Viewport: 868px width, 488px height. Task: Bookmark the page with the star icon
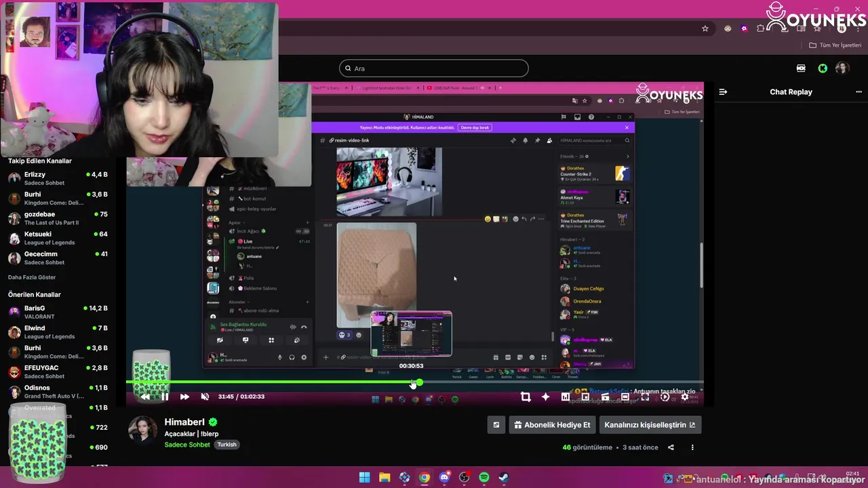pos(705,28)
